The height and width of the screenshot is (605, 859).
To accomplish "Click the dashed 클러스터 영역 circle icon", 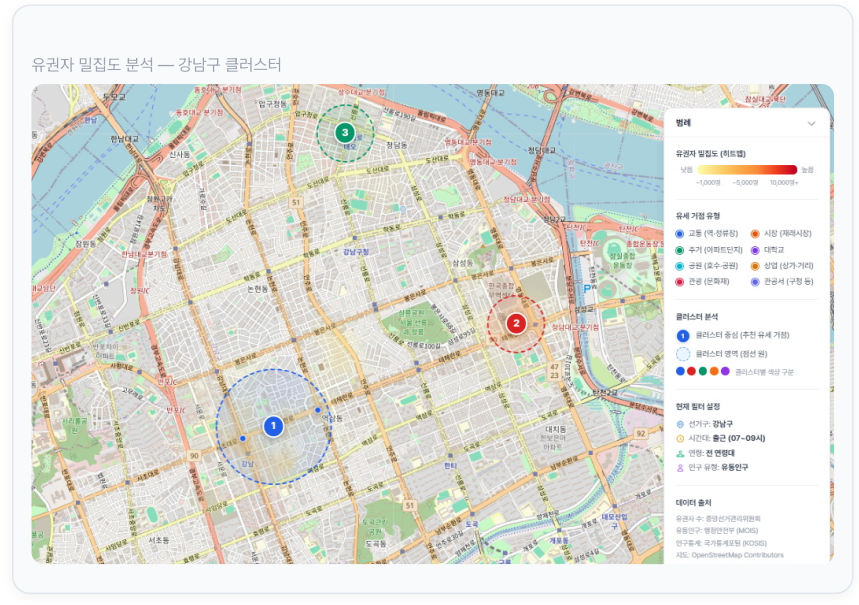I will point(682,353).
